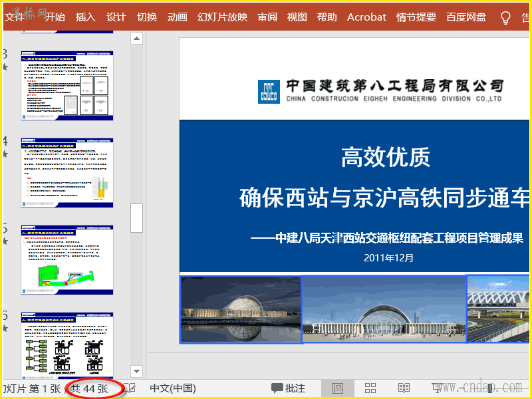Select the daytime station facade photo
532x399 pixels.
384,309
